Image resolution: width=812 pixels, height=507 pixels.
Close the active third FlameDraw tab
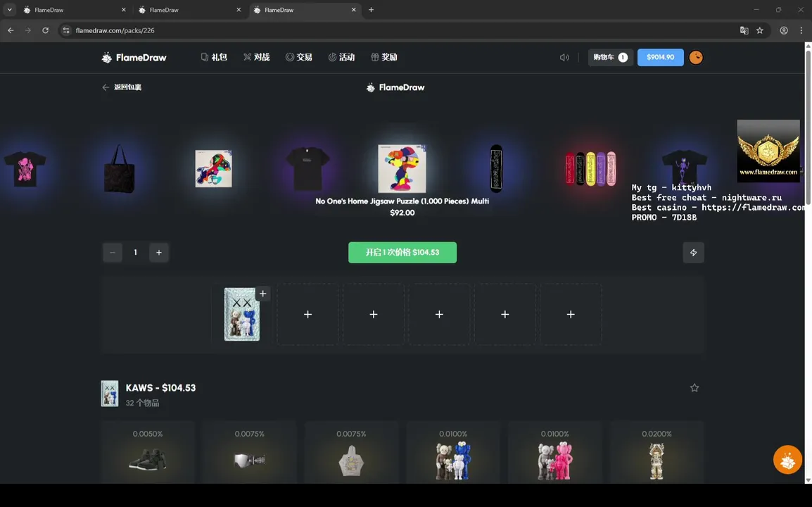[x=354, y=10]
